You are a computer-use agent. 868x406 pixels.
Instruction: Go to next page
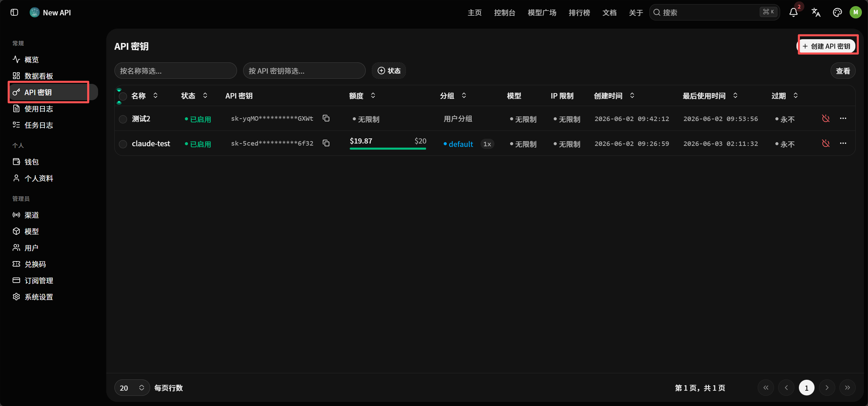click(827, 388)
